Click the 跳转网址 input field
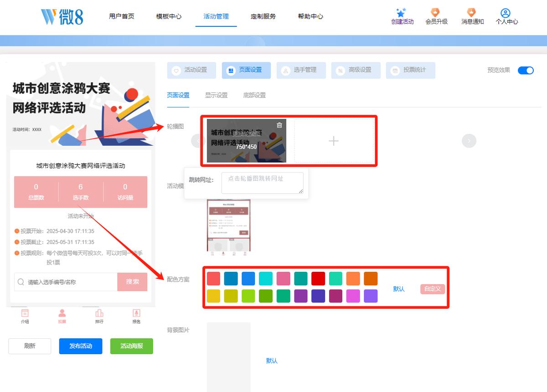Screen dimensions: 547x392 [x=263, y=183]
